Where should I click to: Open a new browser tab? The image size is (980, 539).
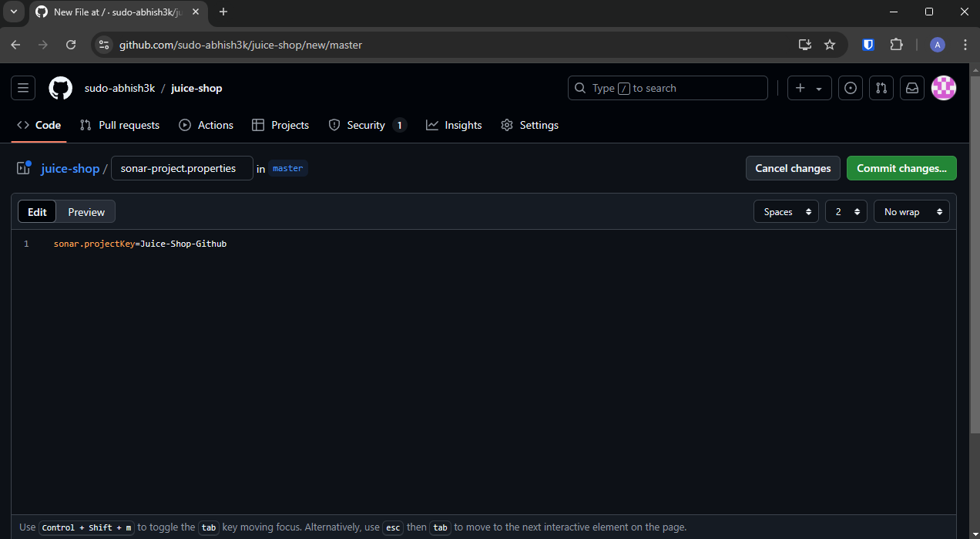[223, 12]
